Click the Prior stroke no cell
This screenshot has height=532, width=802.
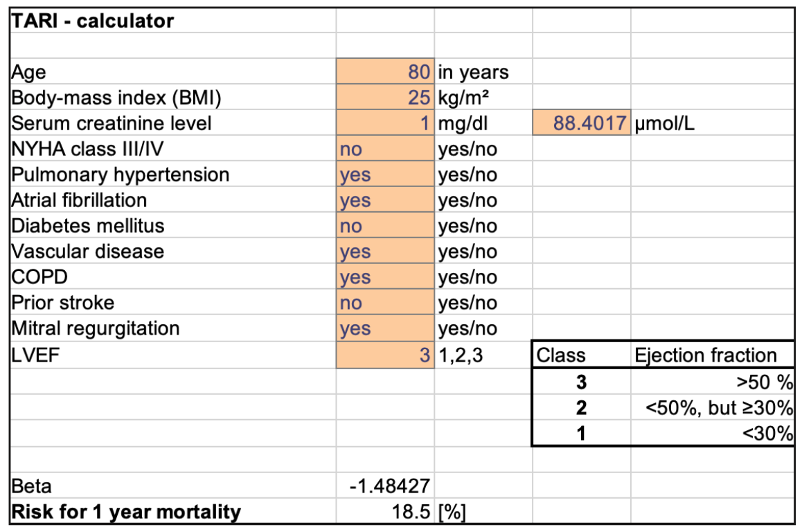tap(385, 303)
